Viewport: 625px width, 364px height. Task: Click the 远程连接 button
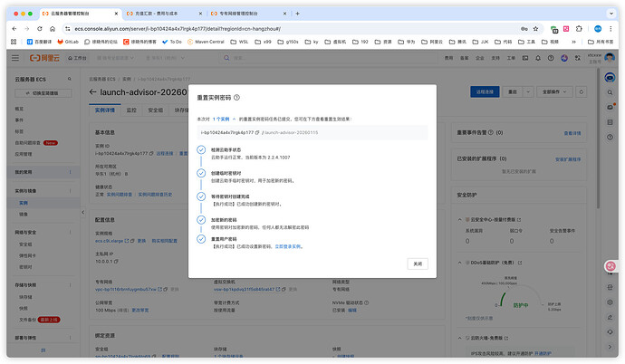click(486, 91)
